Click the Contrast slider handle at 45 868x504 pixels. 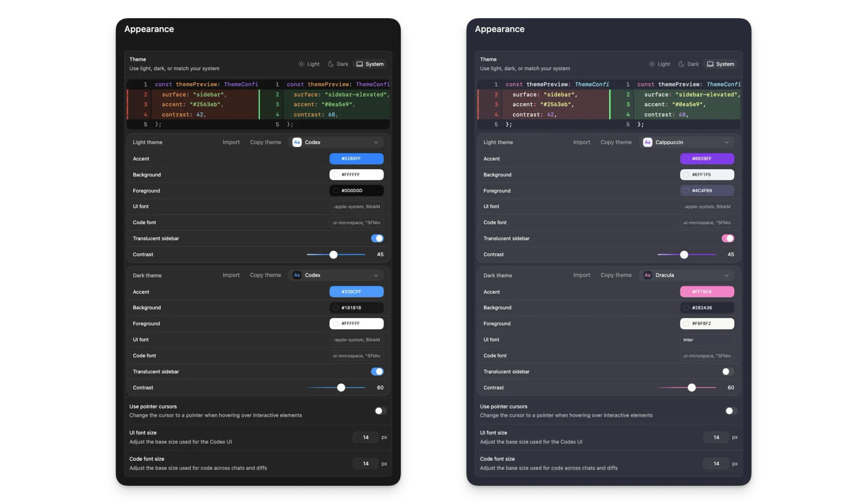point(333,255)
